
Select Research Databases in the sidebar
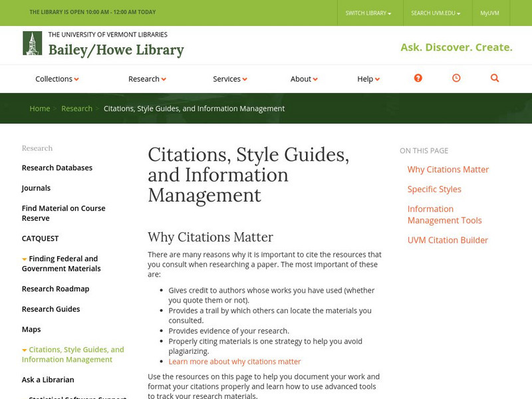(57, 168)
